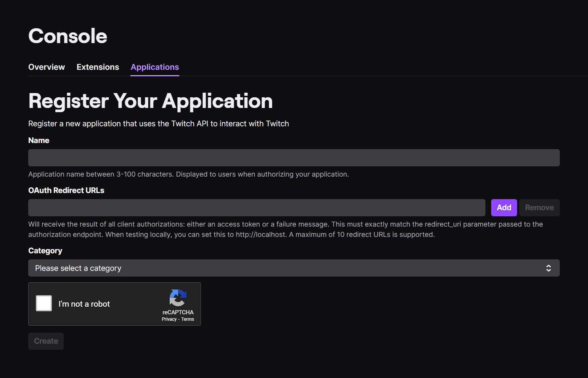Click the Register Your Application heading
The height and width of the screenshot is (378, 588).
point(151,101)
